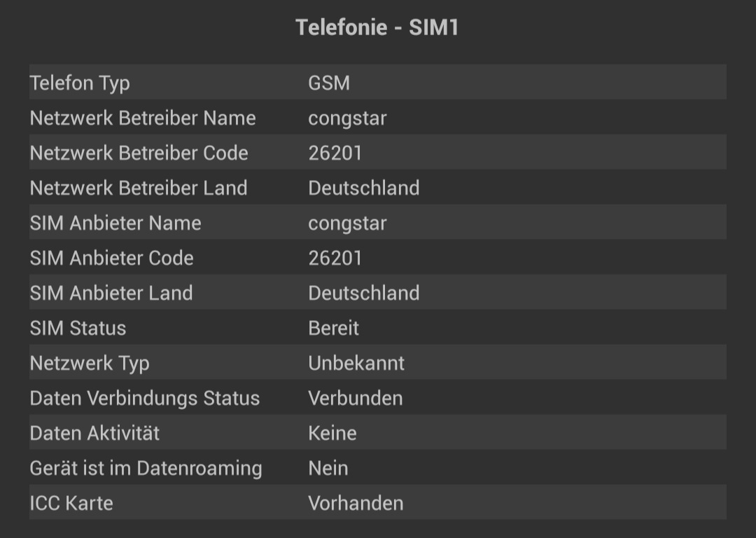Click the Netzwerk Betreiber Land label
The image size is (756, 538).
pyautogui.click(x=139, y=188)
